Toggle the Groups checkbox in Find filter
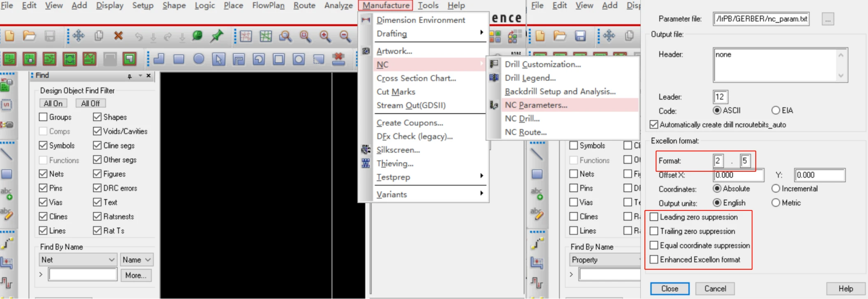 43,117
